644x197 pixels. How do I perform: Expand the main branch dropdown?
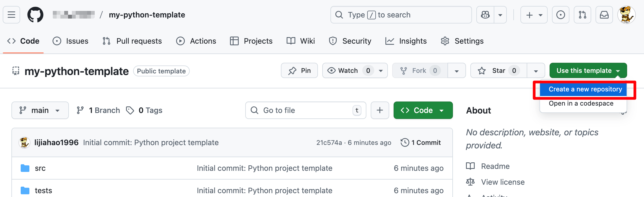tap(40, 110)
